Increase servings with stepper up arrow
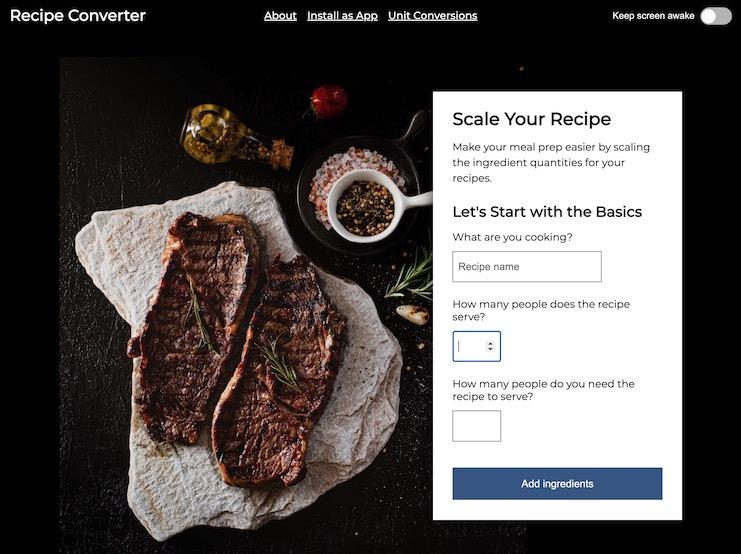This screenshot has width=741, height=554. point(491,344)
